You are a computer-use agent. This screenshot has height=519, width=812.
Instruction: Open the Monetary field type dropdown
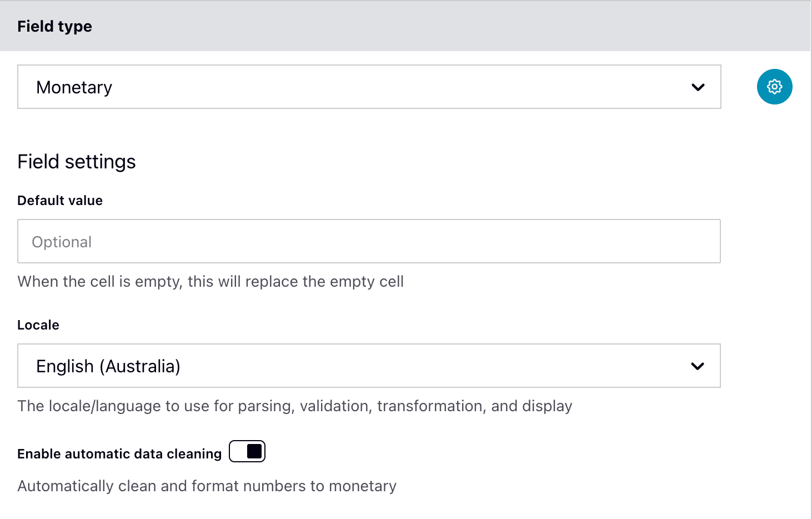[369, 87]
